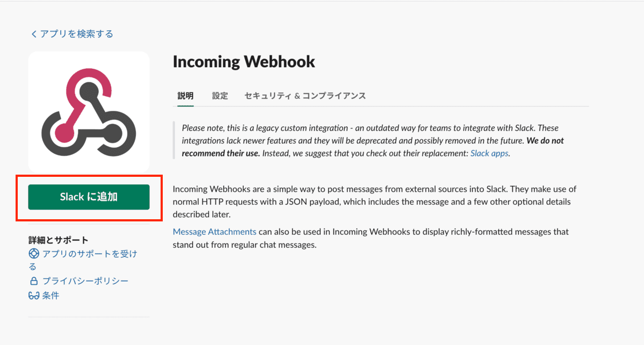Click the Incoming Webhook app logo
Viewport: 644px width, 345px height.
pyautogui.click(x=89, y=112)
